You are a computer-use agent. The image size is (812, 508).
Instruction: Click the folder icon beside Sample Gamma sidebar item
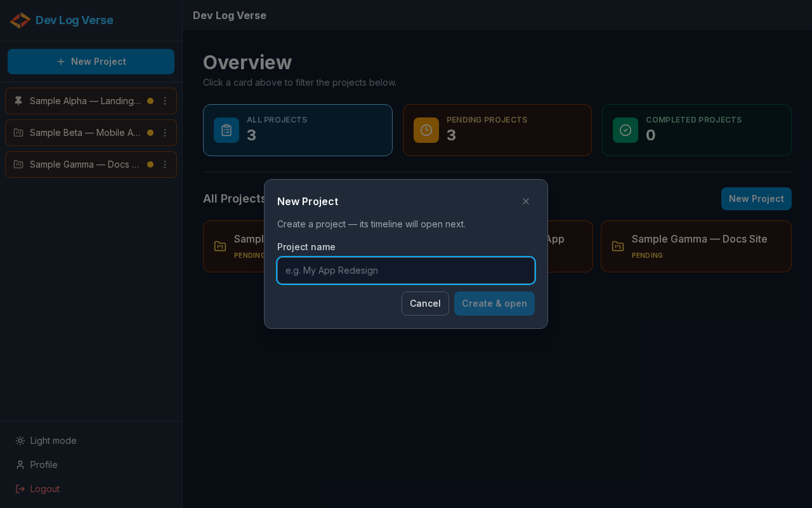click(x=18, y=164)
